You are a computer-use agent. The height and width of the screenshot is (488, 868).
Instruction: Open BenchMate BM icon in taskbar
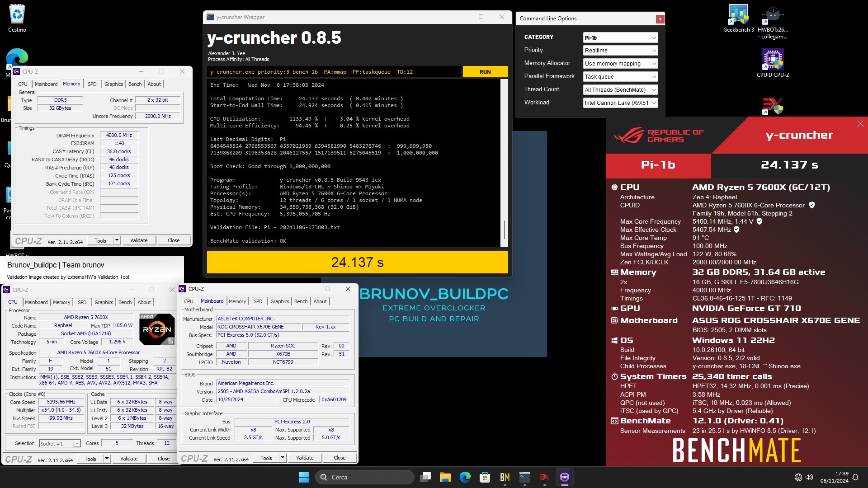(x=505, y=477)
